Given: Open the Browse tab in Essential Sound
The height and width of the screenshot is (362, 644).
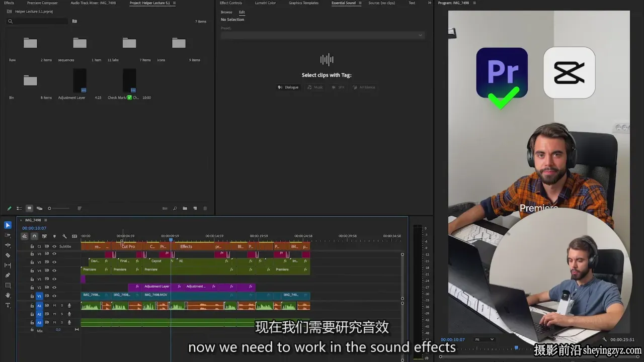Looking at the screenshot, I should click(226, 12).
